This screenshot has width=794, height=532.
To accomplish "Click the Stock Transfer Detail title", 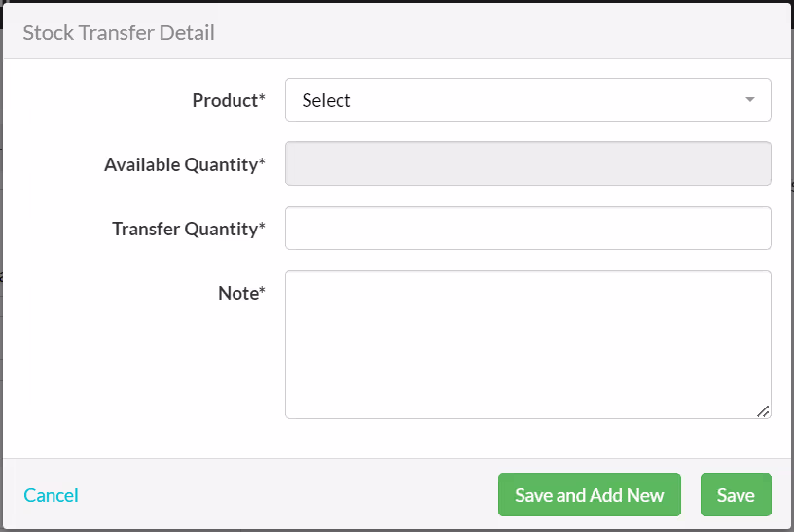I will tap(119, 32).
